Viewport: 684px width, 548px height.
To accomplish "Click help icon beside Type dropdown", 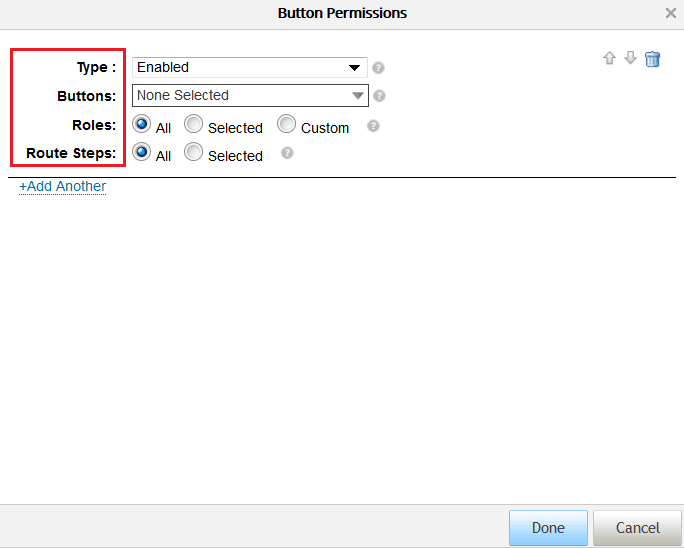I will point(379,68).
